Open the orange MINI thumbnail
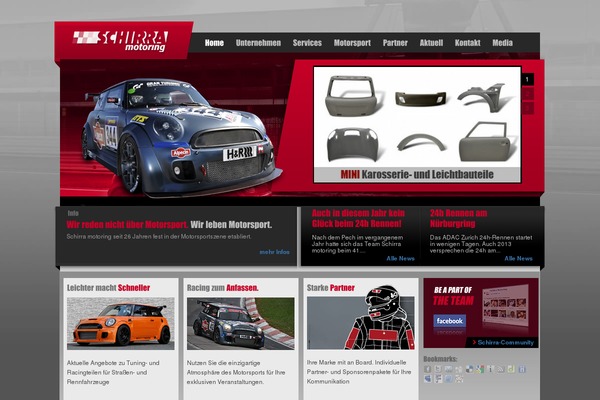The width and height of the screenshot is (600, 400). pos(121,323)
